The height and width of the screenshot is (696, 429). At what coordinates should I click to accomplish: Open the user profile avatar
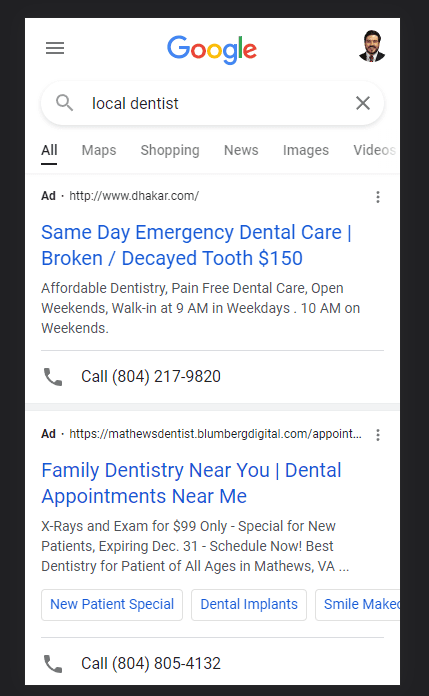(x=372, y=46)
